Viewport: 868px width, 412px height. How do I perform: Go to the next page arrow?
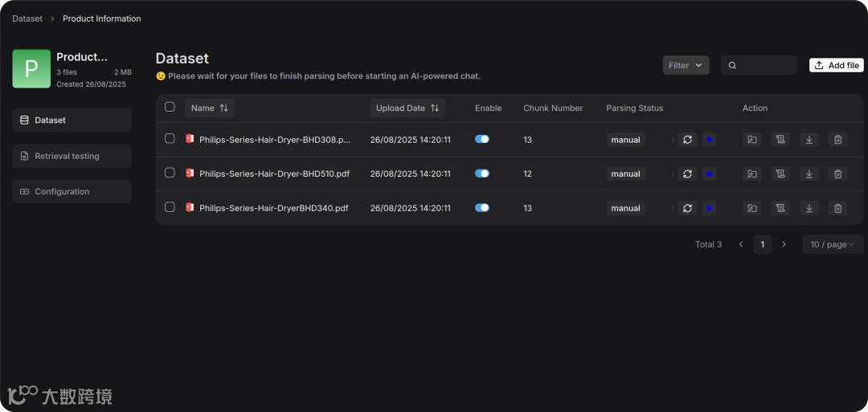pyautogui.click(x=784, y=244)
